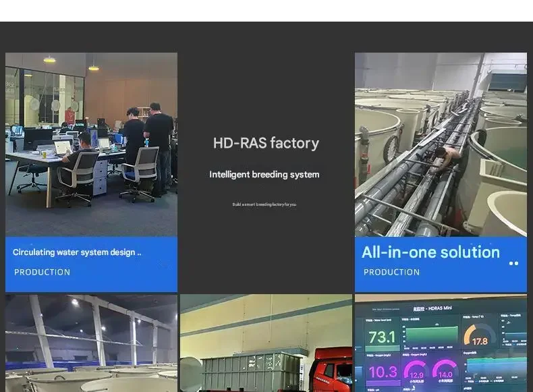
Task: Click the blue oxygen trend chart
Action: click(495, 366)
